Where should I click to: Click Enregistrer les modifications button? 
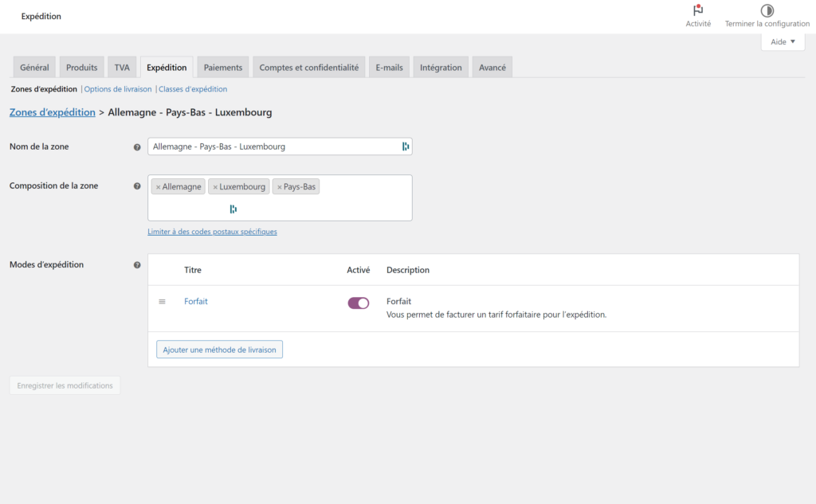(x=65, y=385)
